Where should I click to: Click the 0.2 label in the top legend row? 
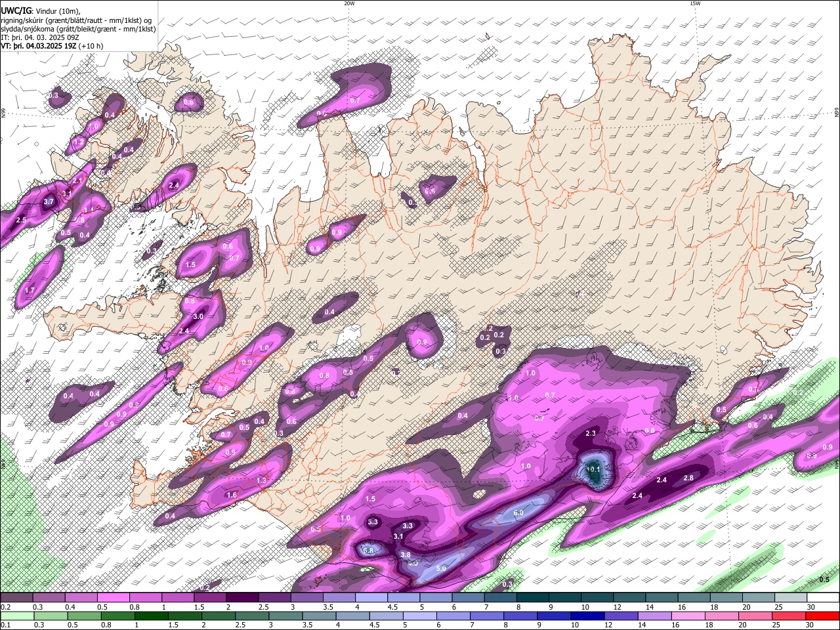pyautogui.click(x=5, y=607)
